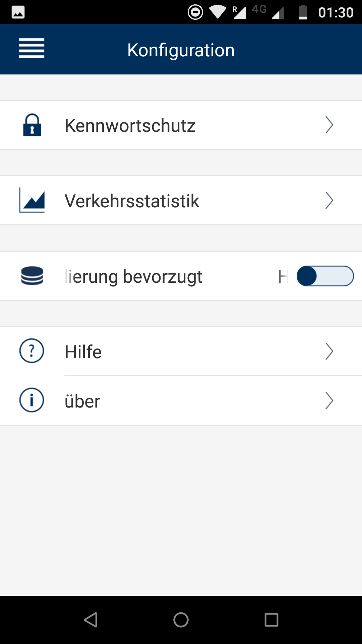Click the chevron next to über
The width and height of the screenshot is (362, 644).
tap(329, 401)
